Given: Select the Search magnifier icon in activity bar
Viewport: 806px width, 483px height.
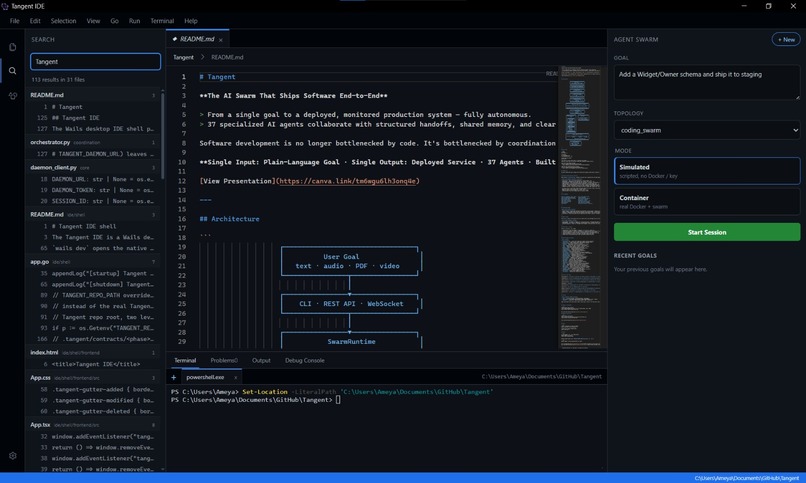Looking at the screenshot, I should click(12, 71).
